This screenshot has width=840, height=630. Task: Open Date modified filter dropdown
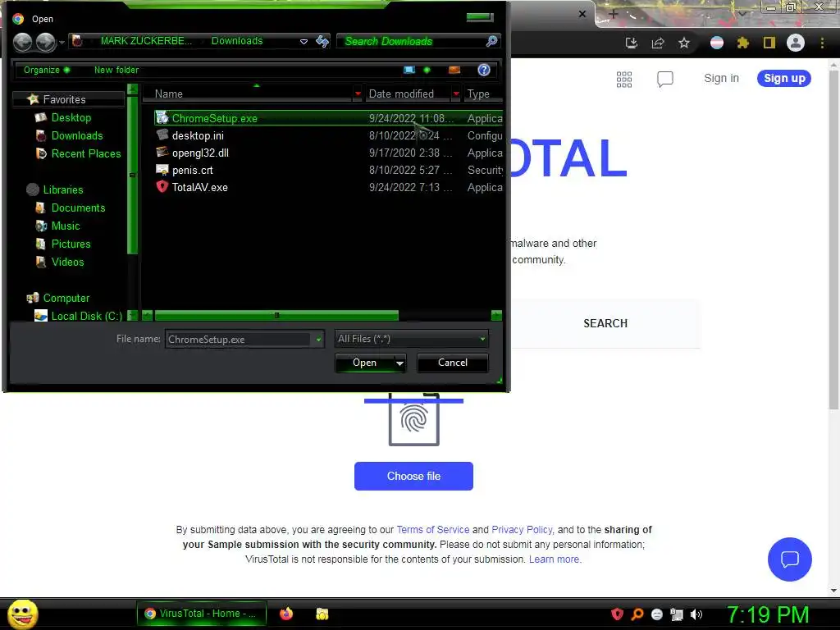pos(456,94)
